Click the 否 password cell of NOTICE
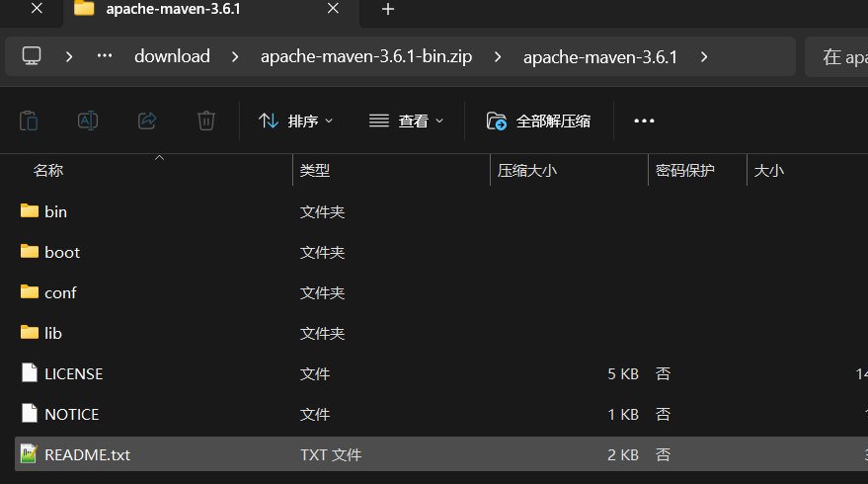 [663, 414]
